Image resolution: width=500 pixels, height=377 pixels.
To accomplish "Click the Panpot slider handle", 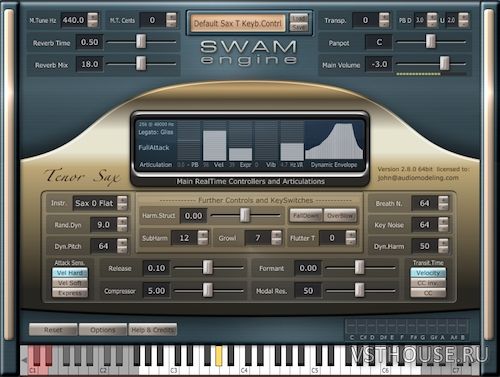I will 431,41.
